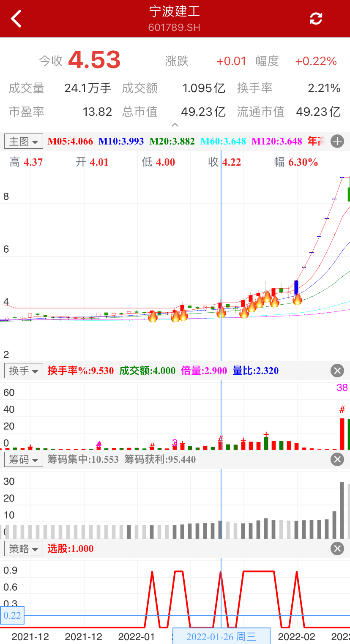This screenshot has width=350, height=644.
Task: Click turnover amount 1.095亿
Action: 204,88
